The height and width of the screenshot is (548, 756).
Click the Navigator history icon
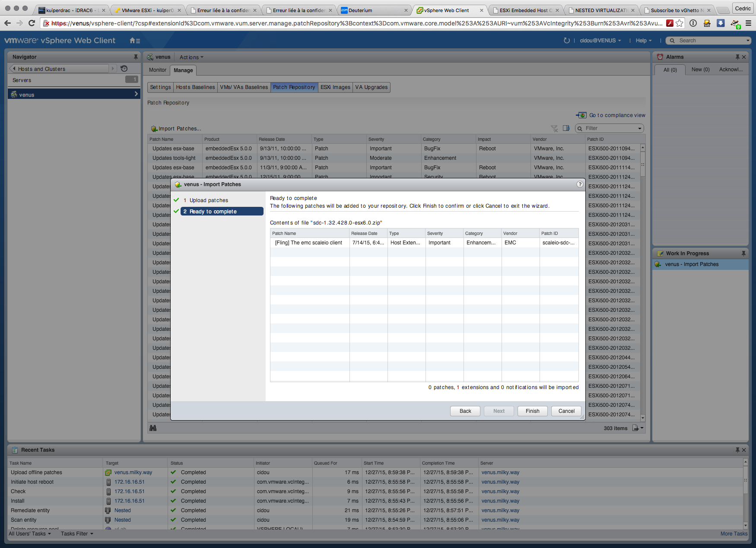pos(124,69)
